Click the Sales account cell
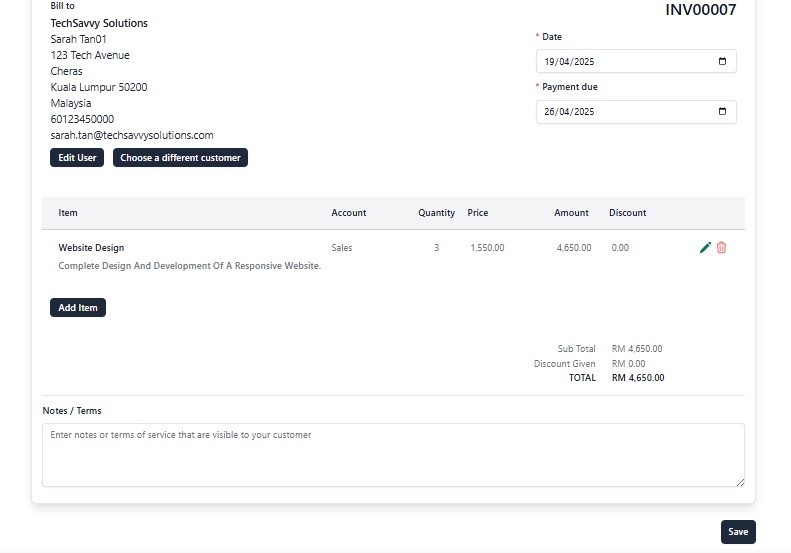 click(x=342, y=248)
